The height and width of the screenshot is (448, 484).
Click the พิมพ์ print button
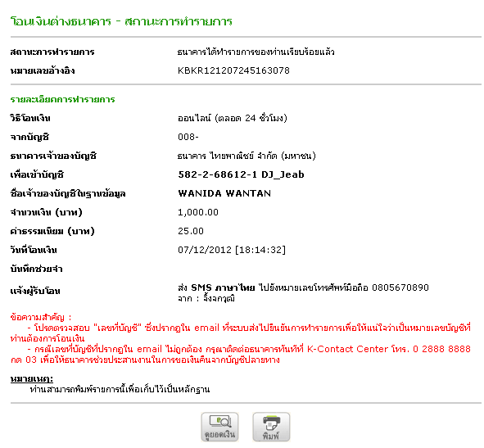tap(271, 427)
